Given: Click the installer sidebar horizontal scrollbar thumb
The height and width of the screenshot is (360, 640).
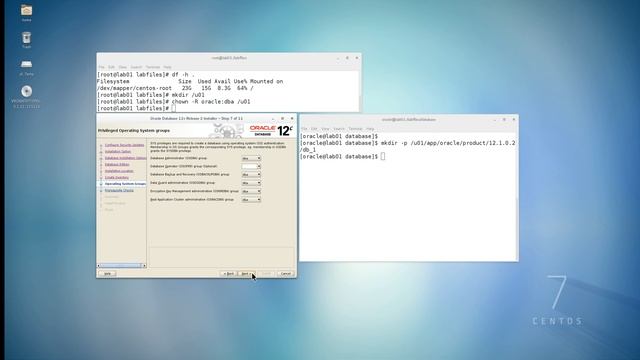Looking at the screenshot, I should 121,266.
